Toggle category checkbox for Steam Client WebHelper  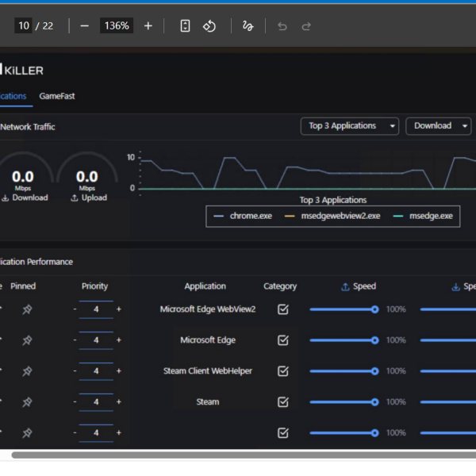tap(283, 371)
